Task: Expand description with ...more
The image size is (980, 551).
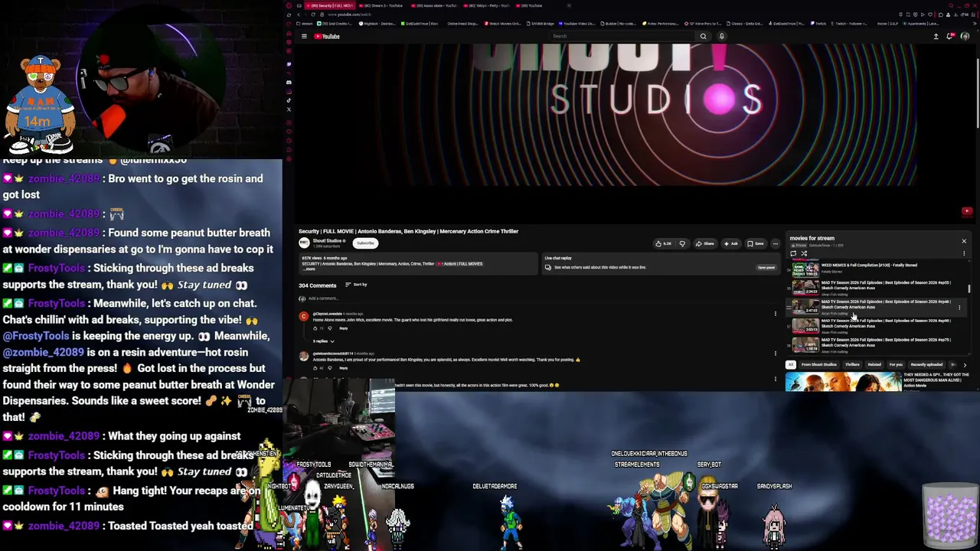Action: pyautogui.click(x=309, y=269)
